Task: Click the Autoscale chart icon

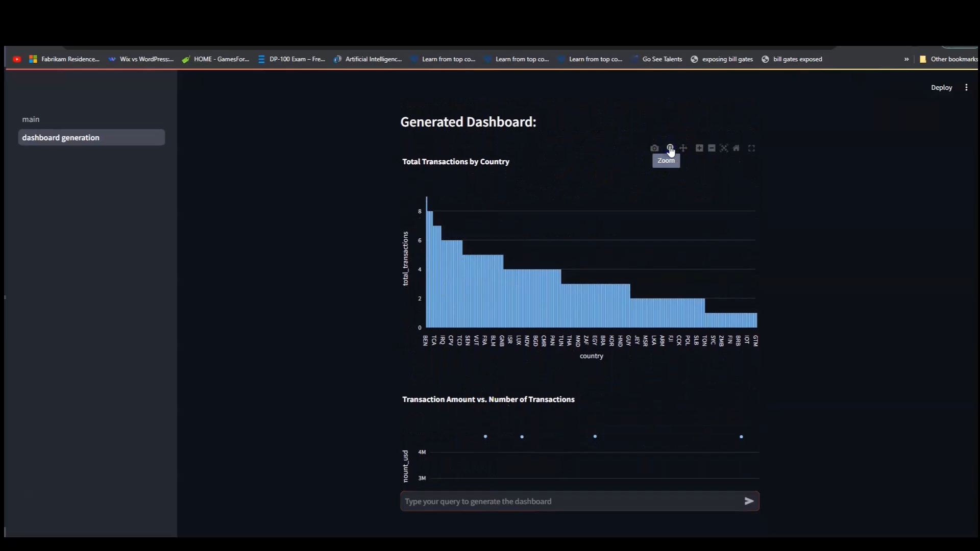Action: (724, 148)
